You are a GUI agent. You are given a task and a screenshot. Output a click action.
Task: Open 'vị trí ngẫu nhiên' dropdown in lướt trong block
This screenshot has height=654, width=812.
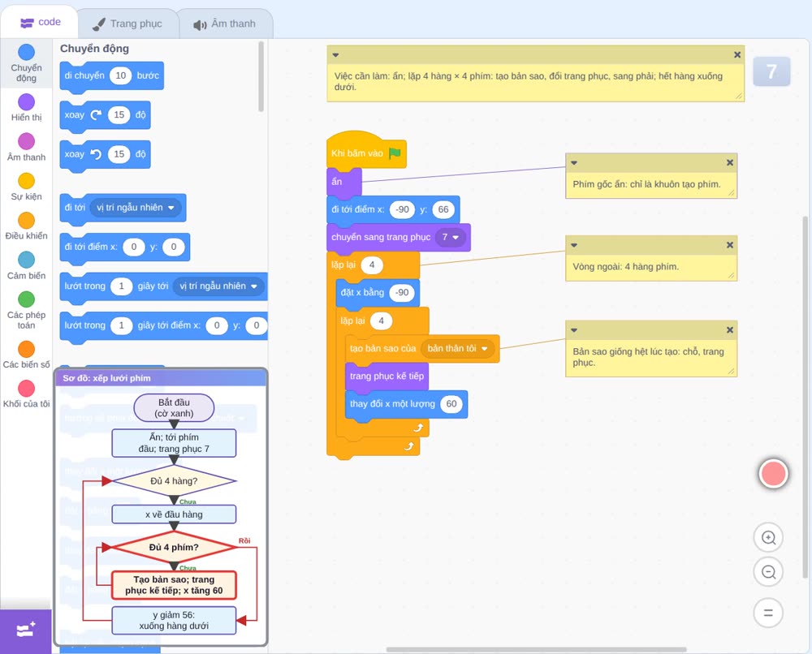pos(218,286)
